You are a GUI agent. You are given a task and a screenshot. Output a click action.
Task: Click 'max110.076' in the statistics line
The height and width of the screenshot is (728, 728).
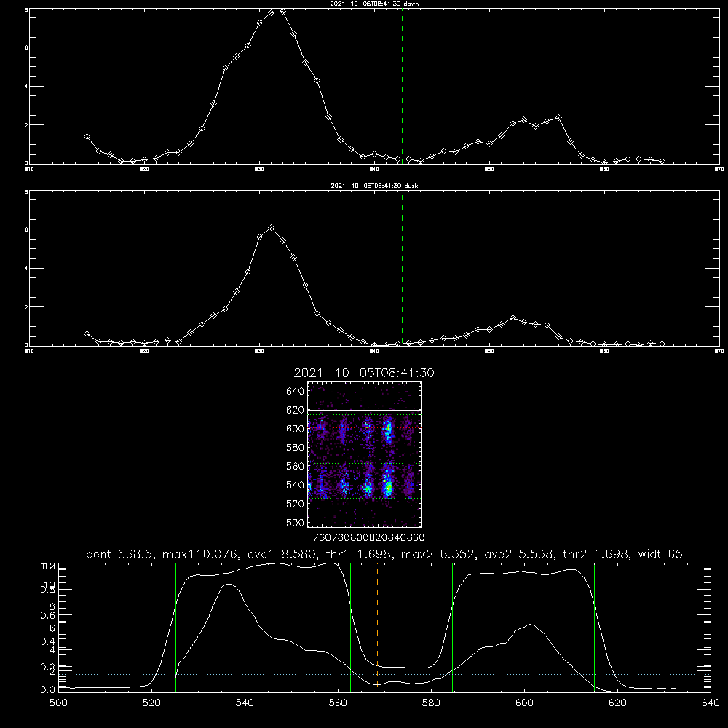click(201, 554)
